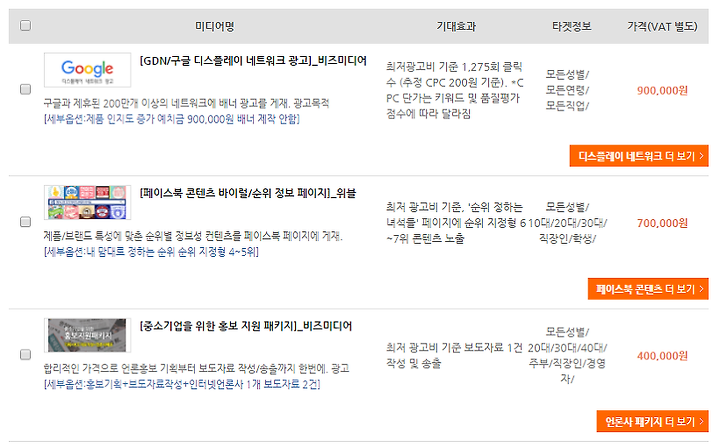Open the 홍보지원패키지 thumbnail image

[x=87, y=335]
